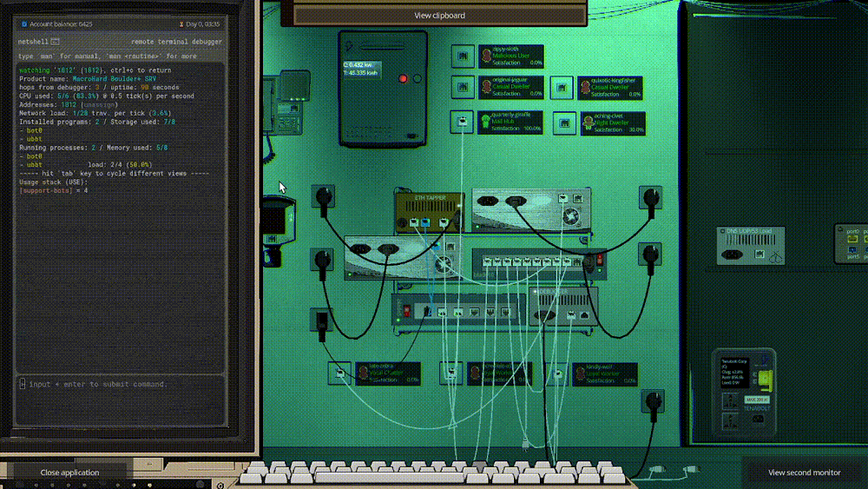Click wall socket near View second monitor
Screen dimensions: 868x489
pos(654,401)
